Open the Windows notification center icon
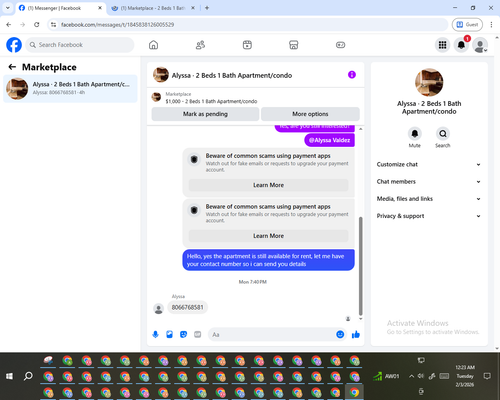This screenshot has width=500, height=400. pyautogui.click(x=487, y=376)
